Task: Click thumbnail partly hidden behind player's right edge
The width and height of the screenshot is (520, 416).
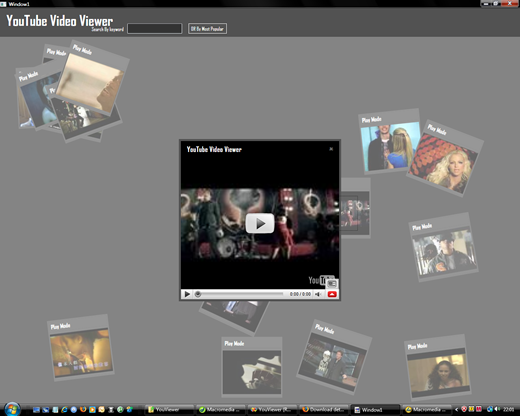Action: [x=355, y=208]
